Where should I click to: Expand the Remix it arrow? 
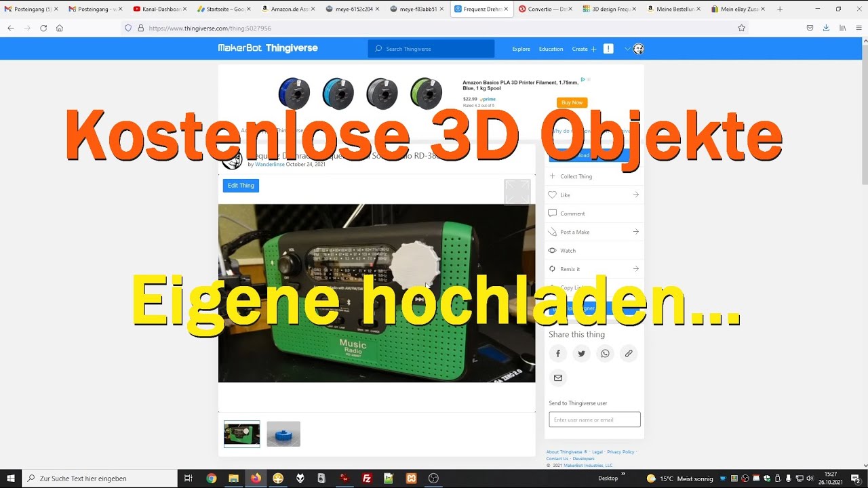[x=636, y=269]
